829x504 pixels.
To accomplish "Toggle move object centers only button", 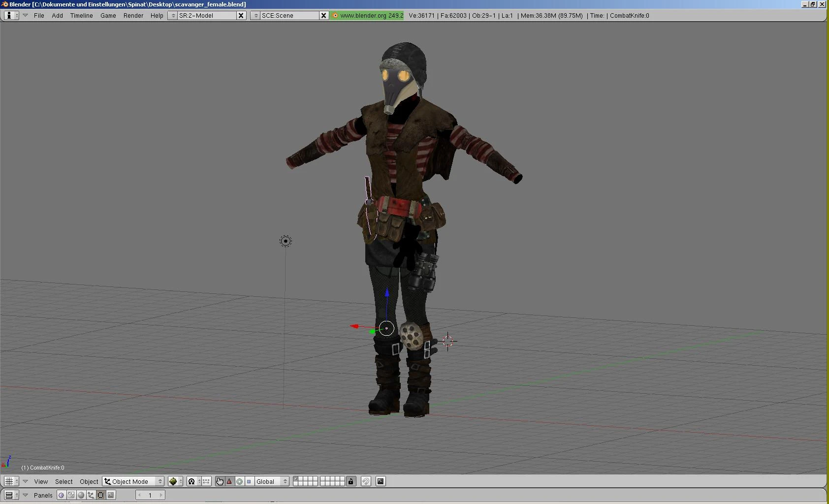I will (x=206, y=481).
